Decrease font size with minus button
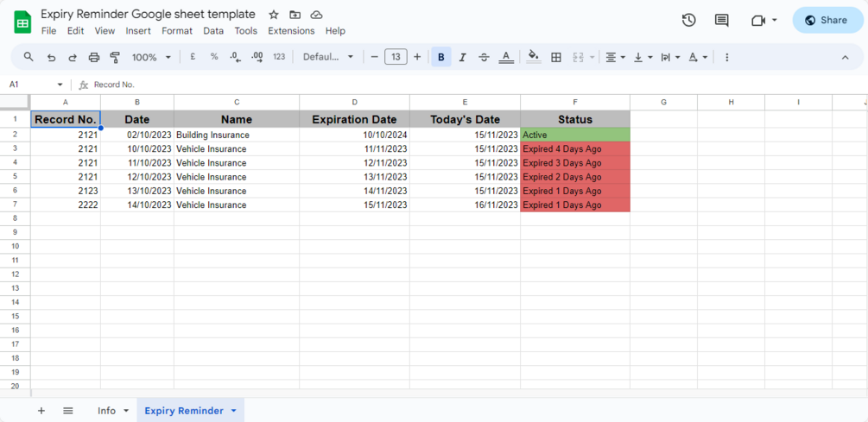Screen dimensions: 868x422 [374, 57]
